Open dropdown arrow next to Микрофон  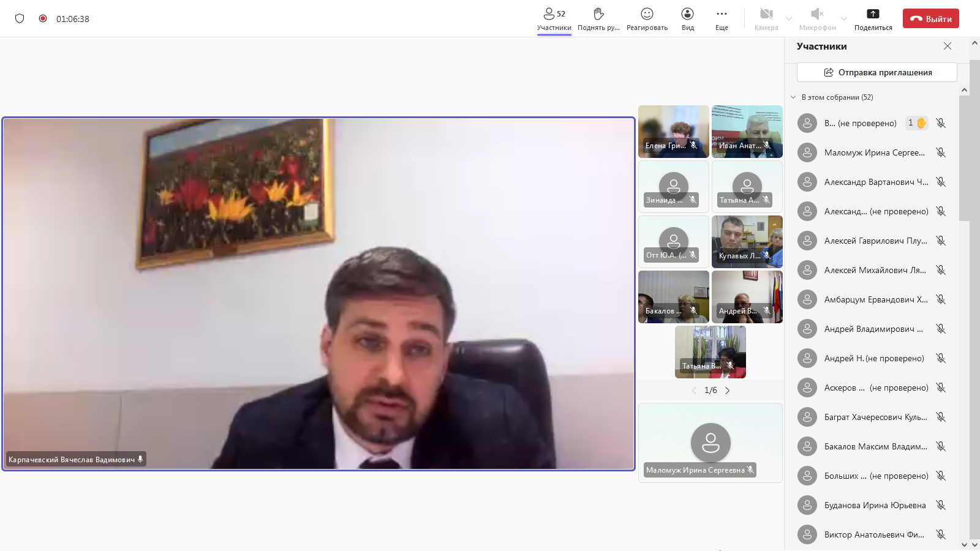[x=844, y=18]
